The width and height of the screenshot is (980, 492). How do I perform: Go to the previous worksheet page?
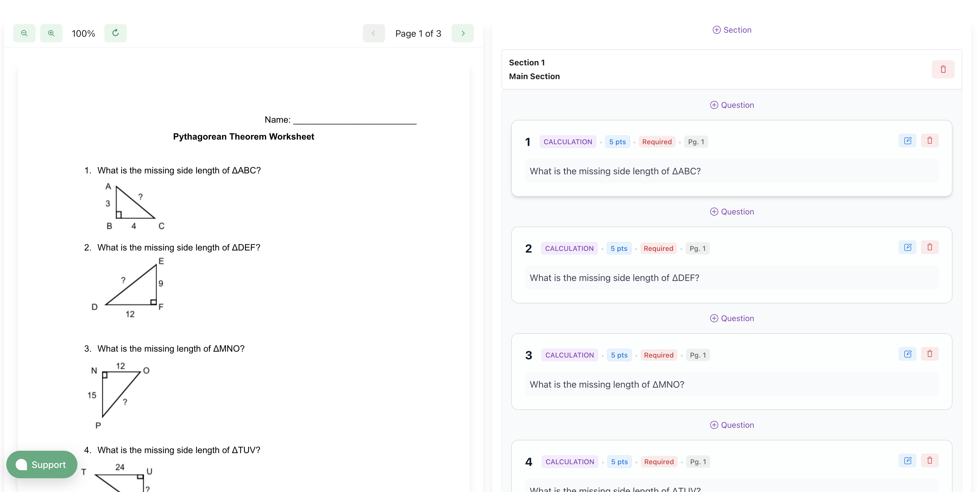[x=374, y=33]
